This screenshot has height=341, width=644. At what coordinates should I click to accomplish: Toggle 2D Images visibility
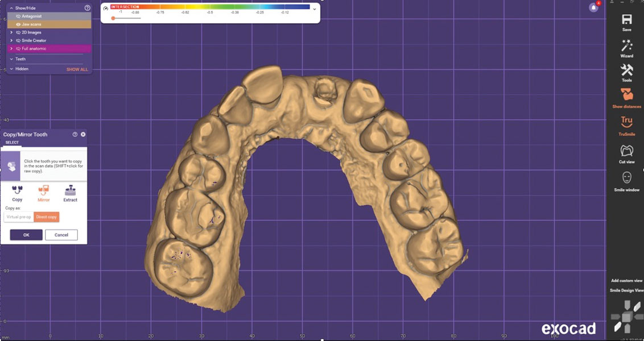point(18,32)
